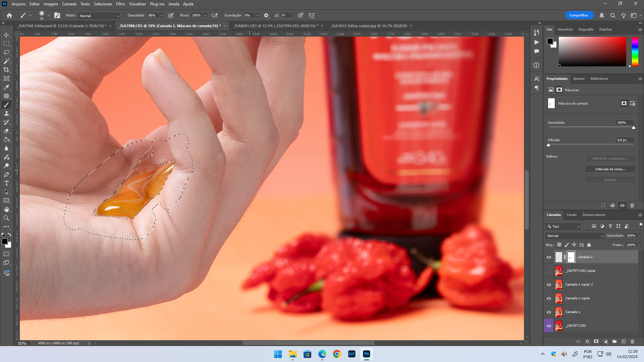Click the hue spectrum color slider

[x=635, y=51]
